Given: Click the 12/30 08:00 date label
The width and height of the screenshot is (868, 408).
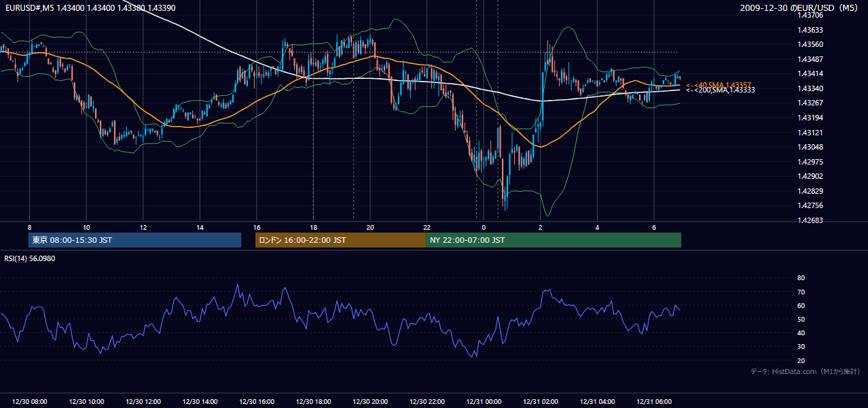Looking at the screenshot, I should pos(30,402).
